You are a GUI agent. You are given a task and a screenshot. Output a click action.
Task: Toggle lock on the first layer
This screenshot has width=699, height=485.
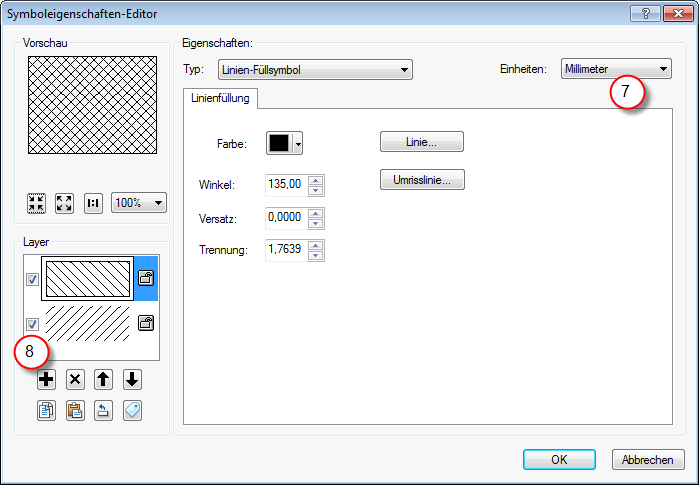coord(145,280)
